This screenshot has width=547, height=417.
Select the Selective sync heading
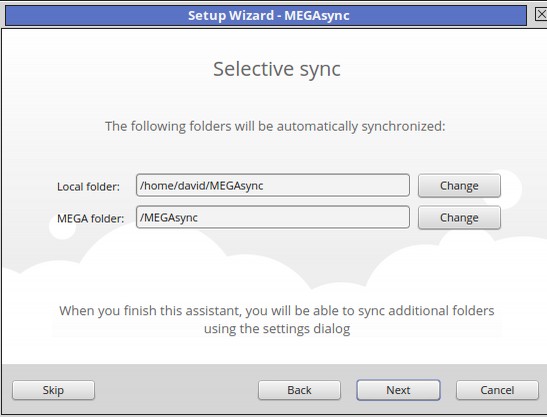point(277,69)
